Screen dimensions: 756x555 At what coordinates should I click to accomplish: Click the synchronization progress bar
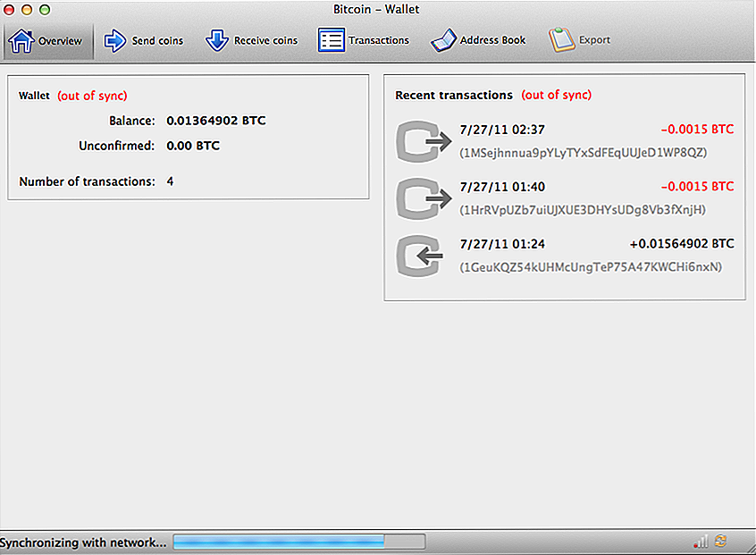coord(299,542)
